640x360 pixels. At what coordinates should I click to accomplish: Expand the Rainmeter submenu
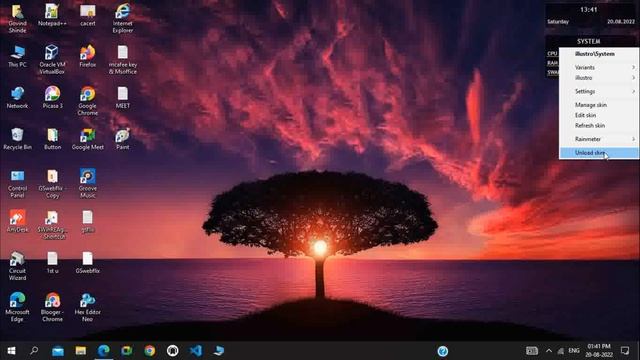(x=599, y=139)
